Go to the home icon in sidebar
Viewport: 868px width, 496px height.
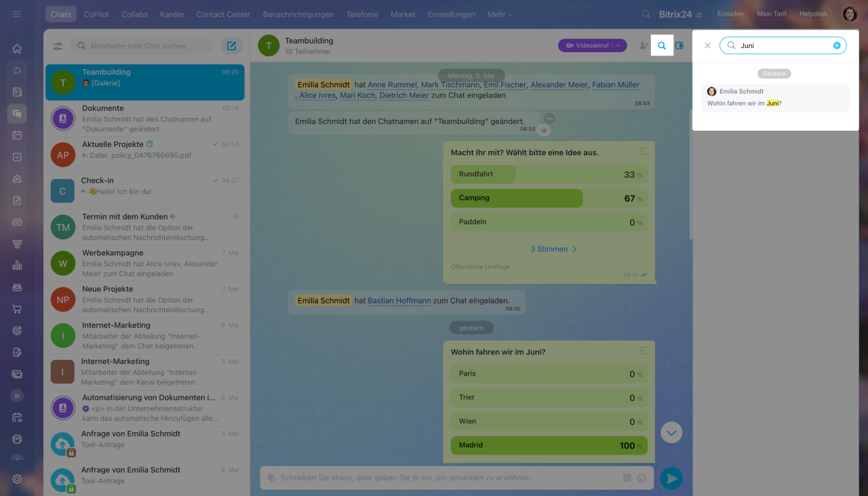tap(17, 49)
